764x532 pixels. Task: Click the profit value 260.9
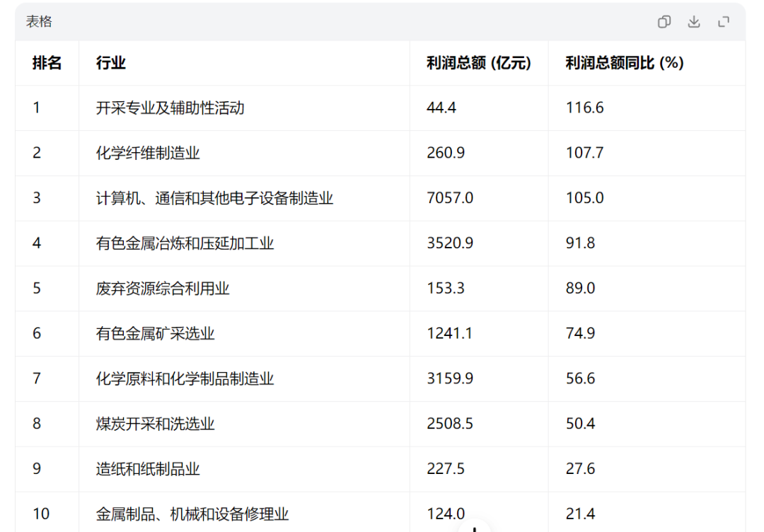(446, 153)
